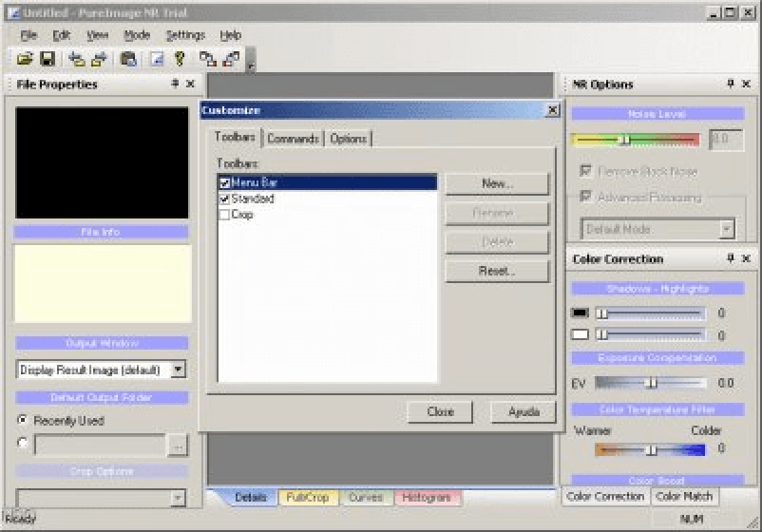762x532 pixels.
Task: Open the Mode menu
Action: point(137,35)
